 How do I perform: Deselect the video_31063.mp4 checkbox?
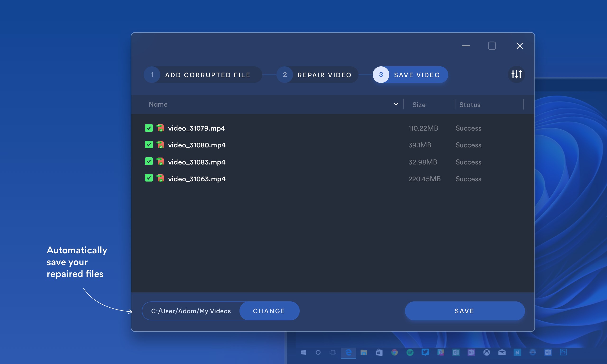(149, 178)
